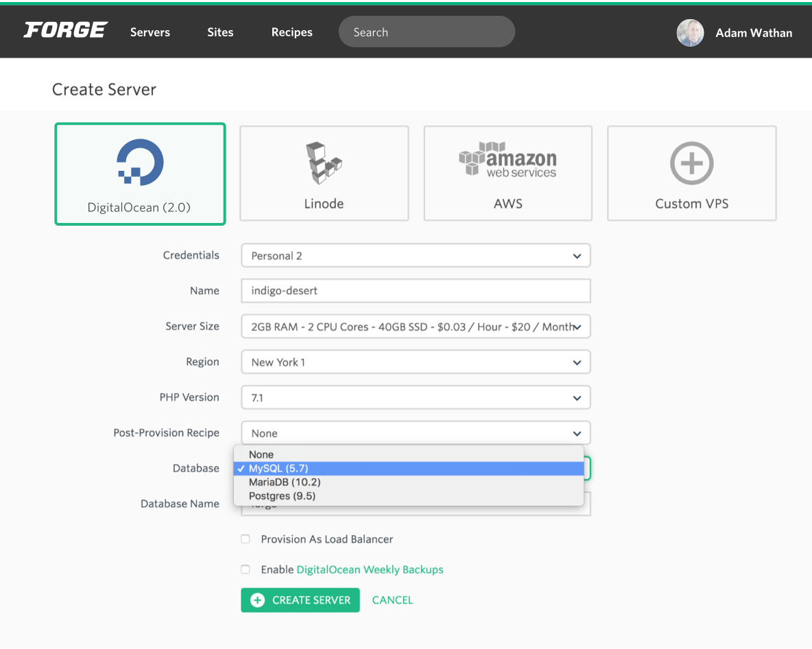Edit the Name field containing indigo-desert
Screen dimensions: 812x649
click(x=416, y=291)
